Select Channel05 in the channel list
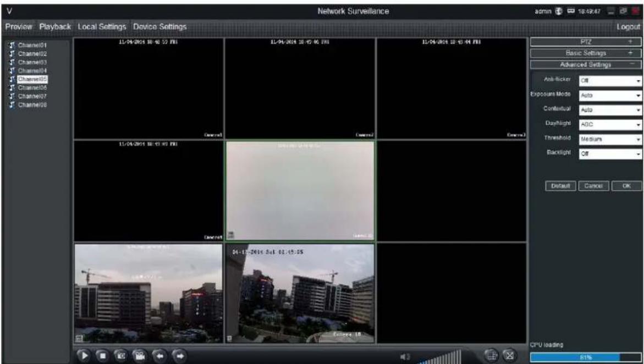 coord(32,79)
